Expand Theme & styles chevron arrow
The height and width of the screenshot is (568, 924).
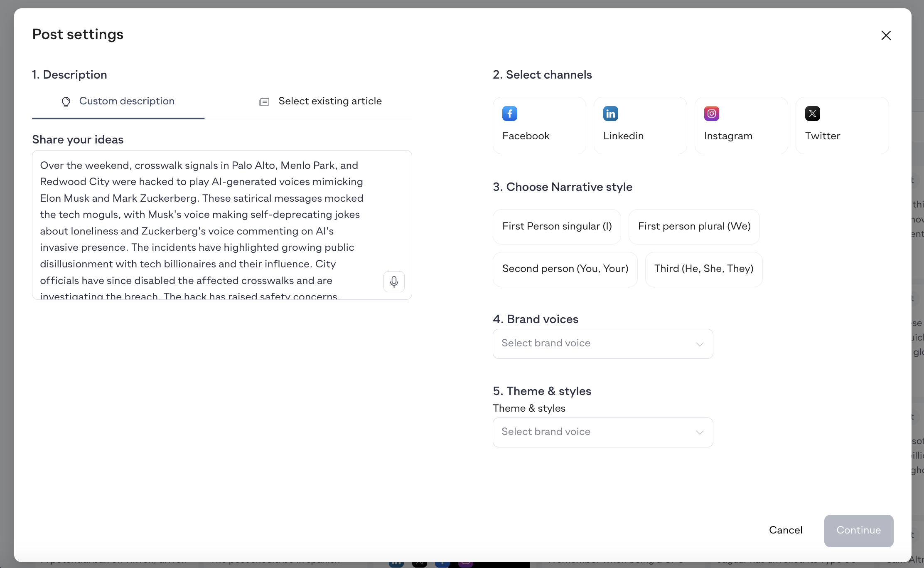[x=700, y=432]
